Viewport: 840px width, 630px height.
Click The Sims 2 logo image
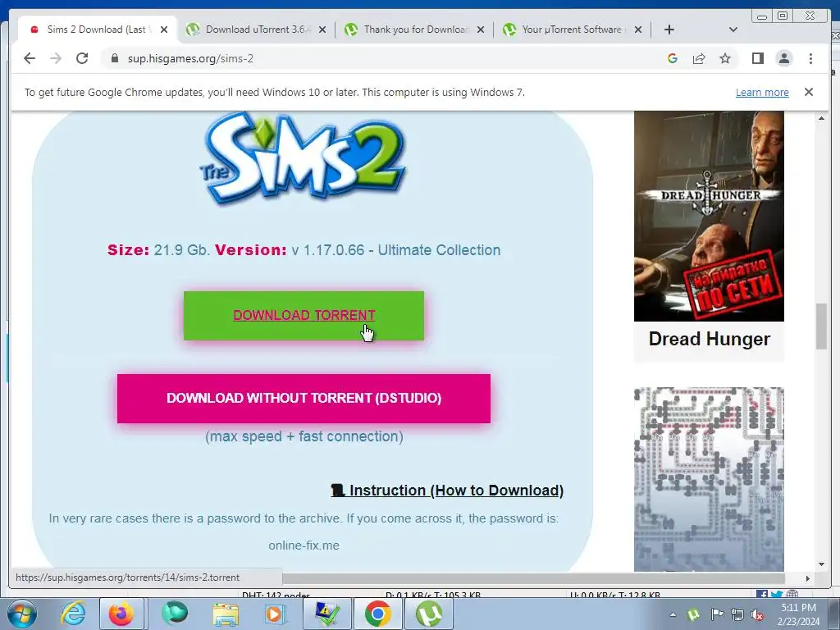click(x=304, y=158)
